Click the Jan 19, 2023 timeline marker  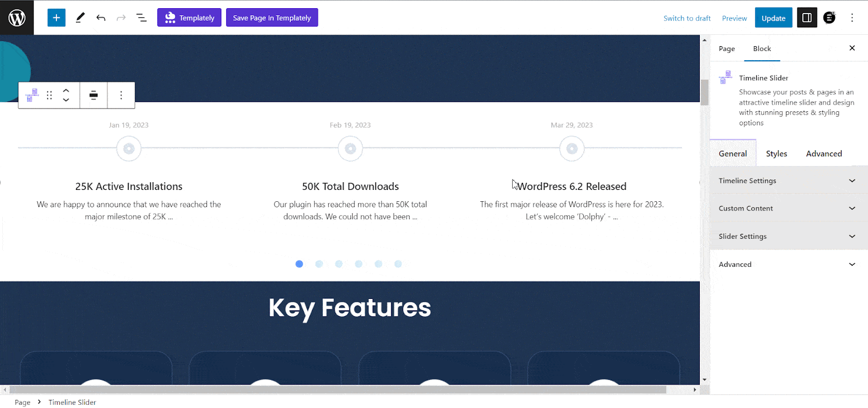(x=129, y=149)
